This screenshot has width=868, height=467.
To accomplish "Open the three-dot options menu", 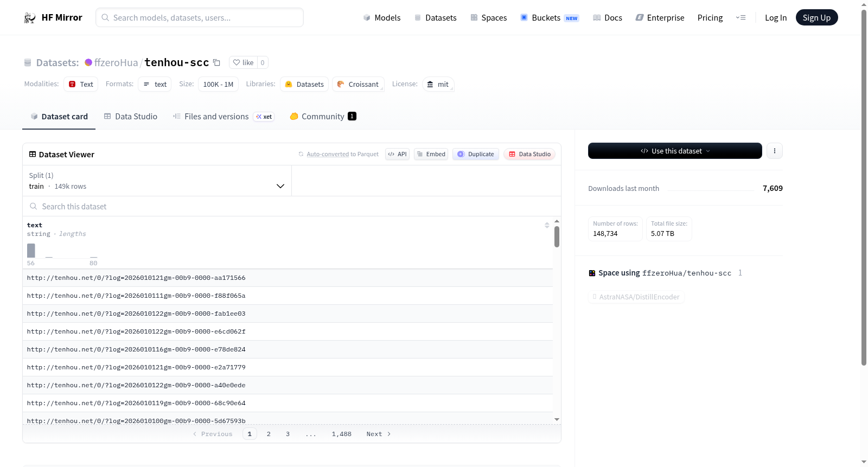I will coord(775,151).
